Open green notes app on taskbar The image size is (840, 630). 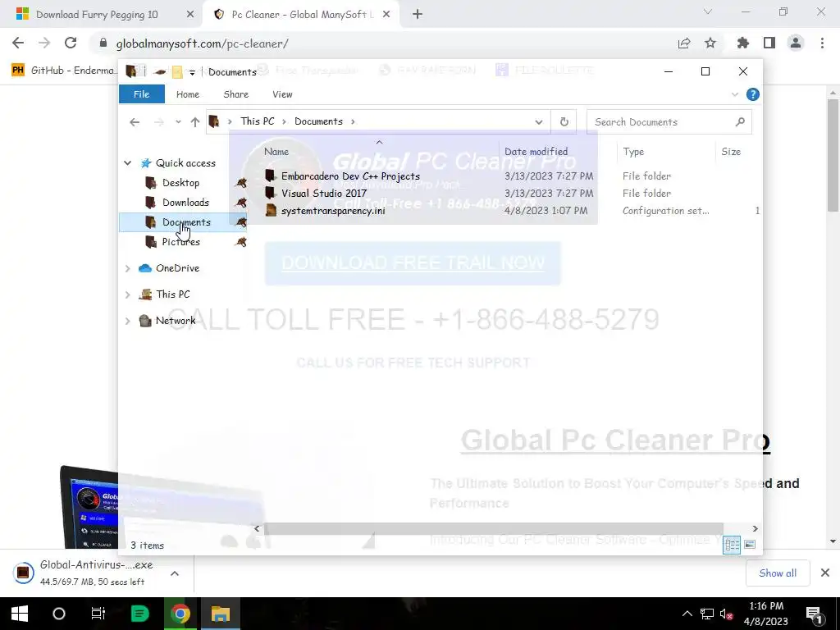point(139,614)
